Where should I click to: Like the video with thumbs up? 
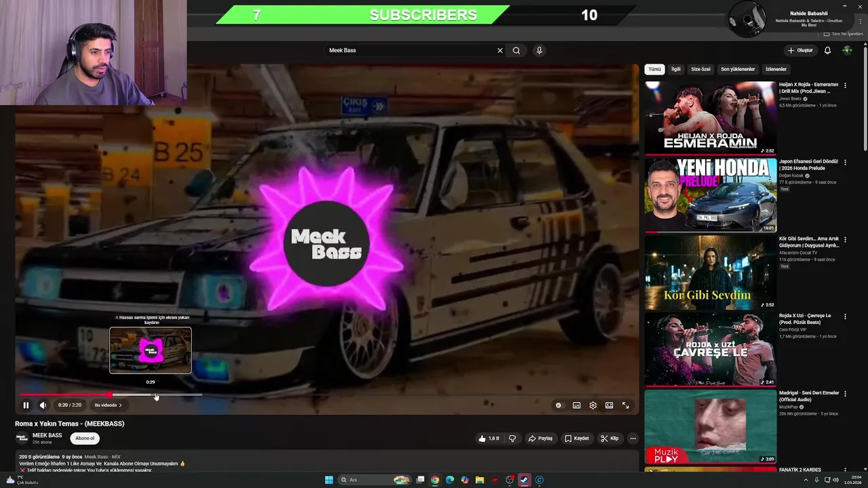pos(488,439)
